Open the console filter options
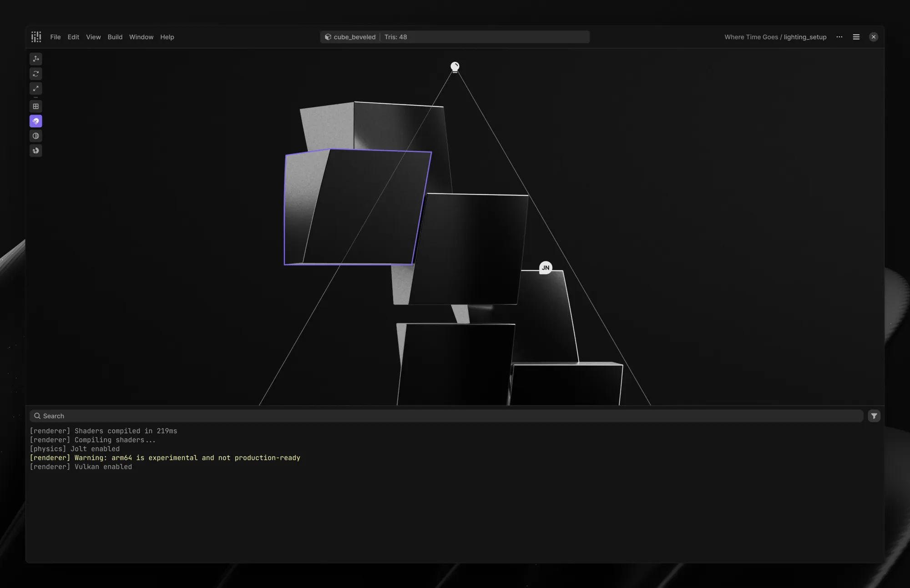This screenshot has width=910, height=588. (874, 416)
